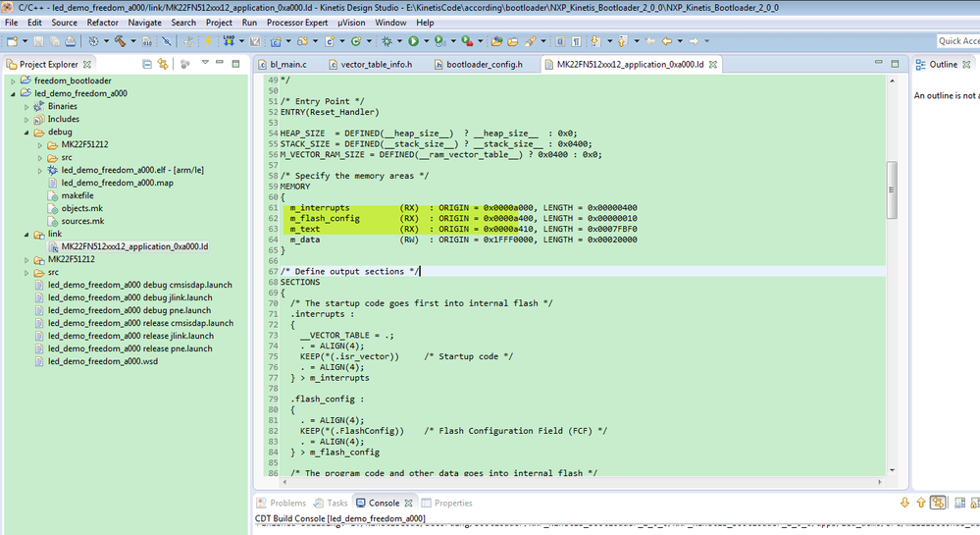This screenshot has width=980, height=535.
Task: Click the Debug bug toolbar icon
Action: [387, 41]
